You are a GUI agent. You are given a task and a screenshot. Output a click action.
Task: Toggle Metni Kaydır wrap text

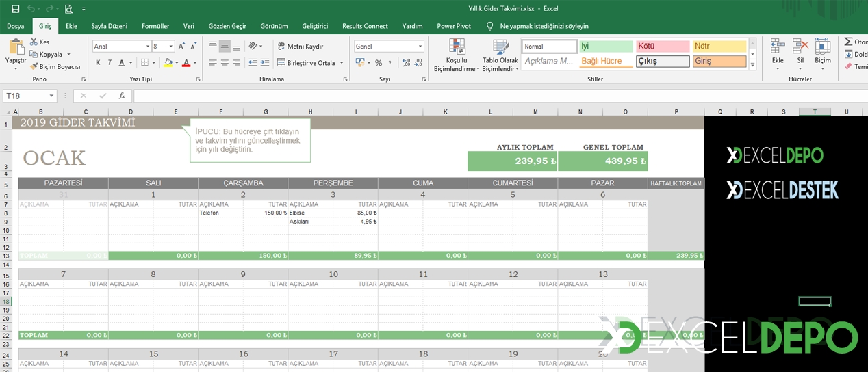pos(300,46)
